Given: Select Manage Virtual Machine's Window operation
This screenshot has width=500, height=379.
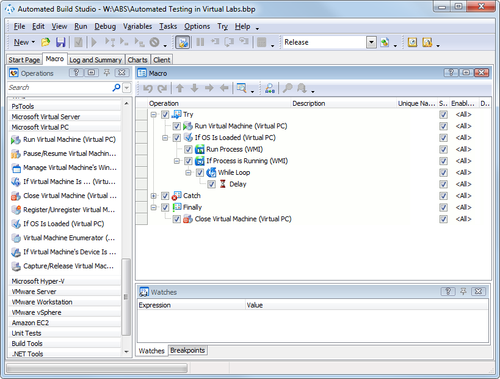Looking at the screenshot, I should click(x=64, y=168).
